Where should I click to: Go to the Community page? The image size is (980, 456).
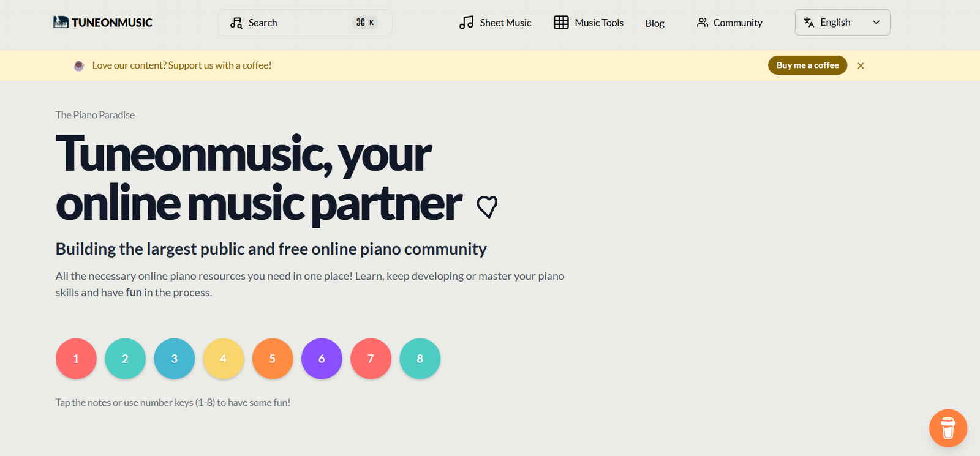[737, 23]
